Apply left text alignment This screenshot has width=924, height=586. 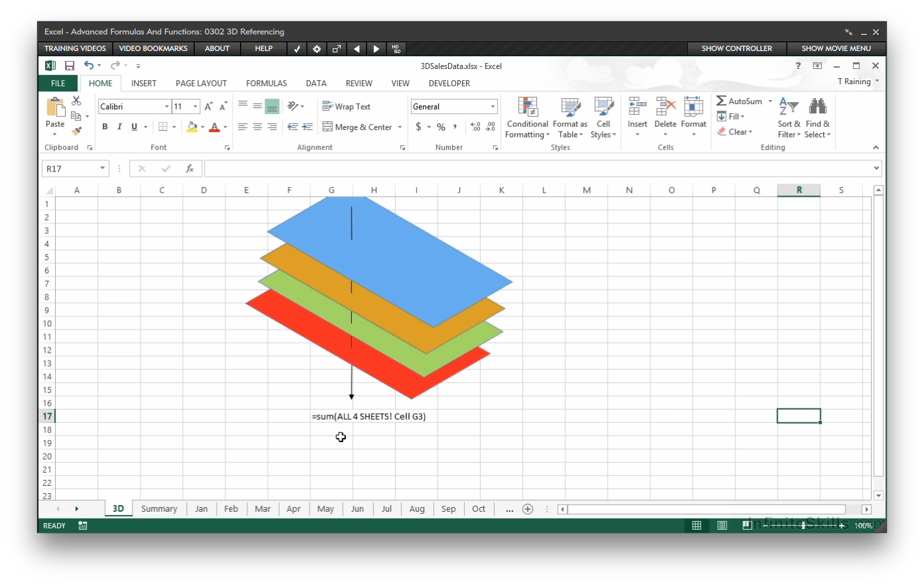pyautogui.click(x=243, y=127)
